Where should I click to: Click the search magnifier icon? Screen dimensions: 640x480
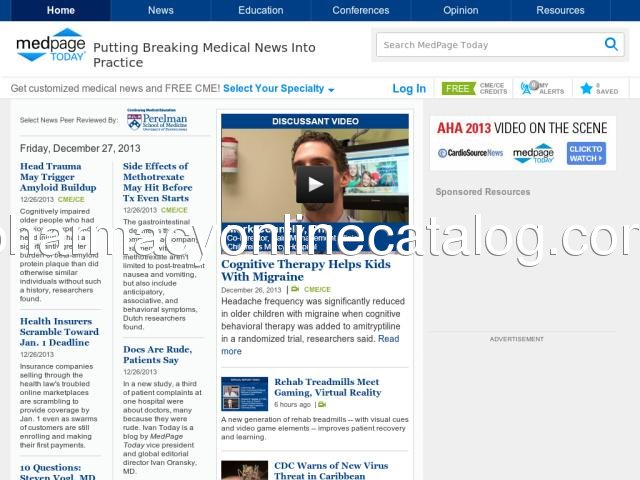click(x=611, y=44)
